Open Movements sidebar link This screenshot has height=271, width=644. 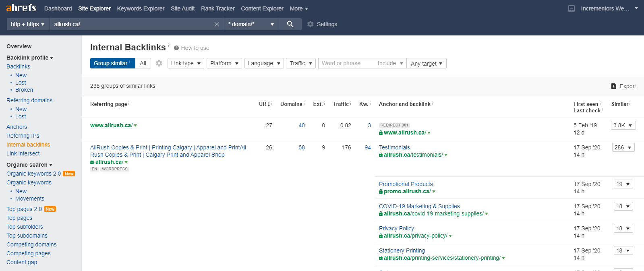[30, 199]
